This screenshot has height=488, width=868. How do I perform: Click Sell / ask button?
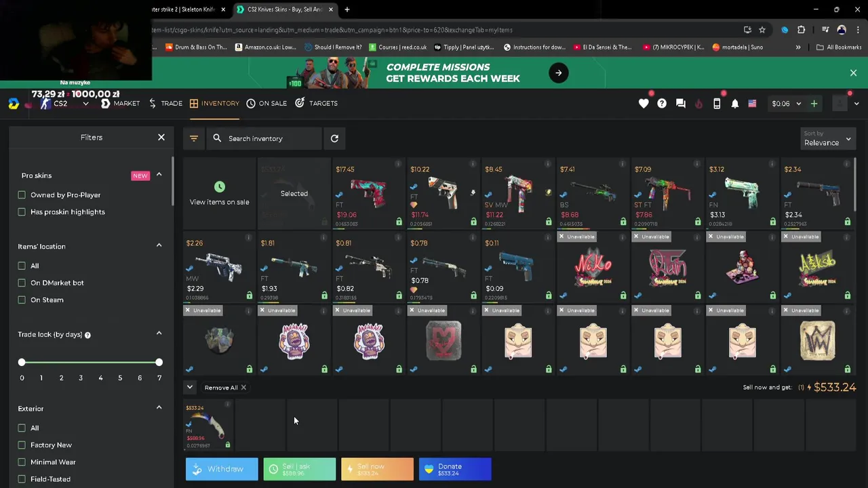(x=299, y=469)
